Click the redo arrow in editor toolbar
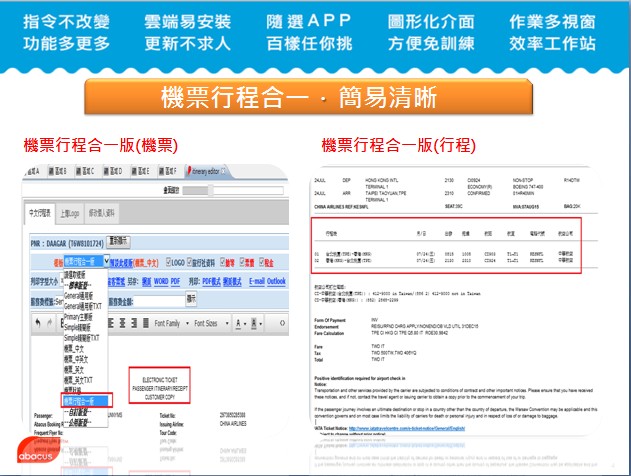Viewport: 631px width, 476px height. click(x=50, y=323)
